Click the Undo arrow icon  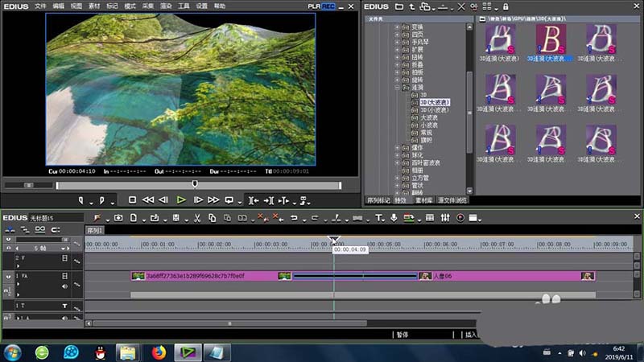(294, 218)
